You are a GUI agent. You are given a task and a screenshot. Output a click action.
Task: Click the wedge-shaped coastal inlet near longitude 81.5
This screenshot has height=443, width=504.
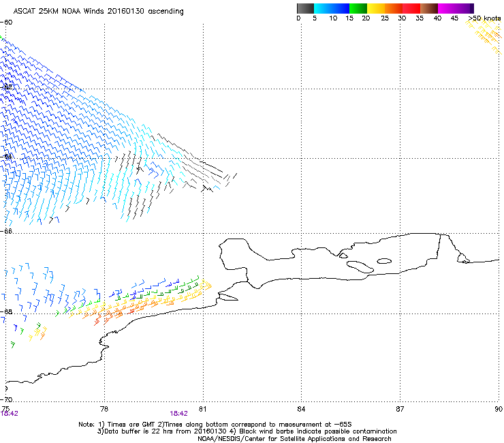click(228, 297)
